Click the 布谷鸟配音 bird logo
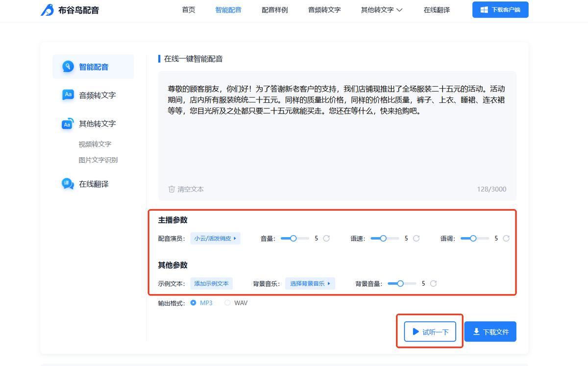Screen dimensions: 588x366 tap(47, 10)
